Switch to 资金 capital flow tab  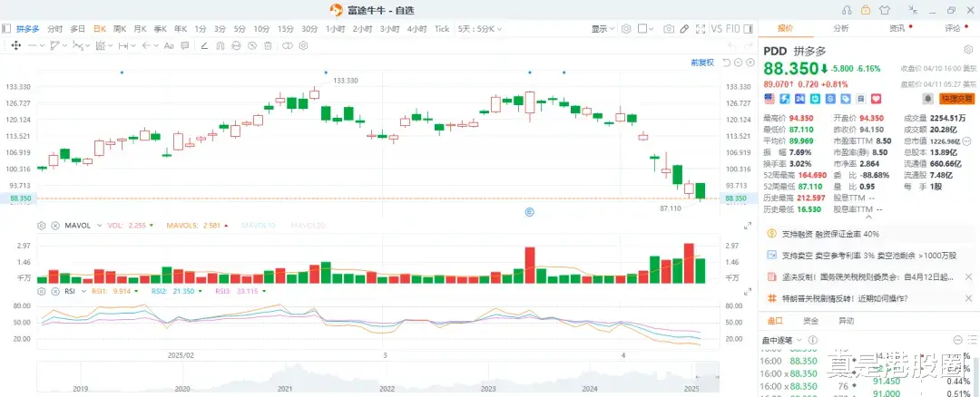810,321
